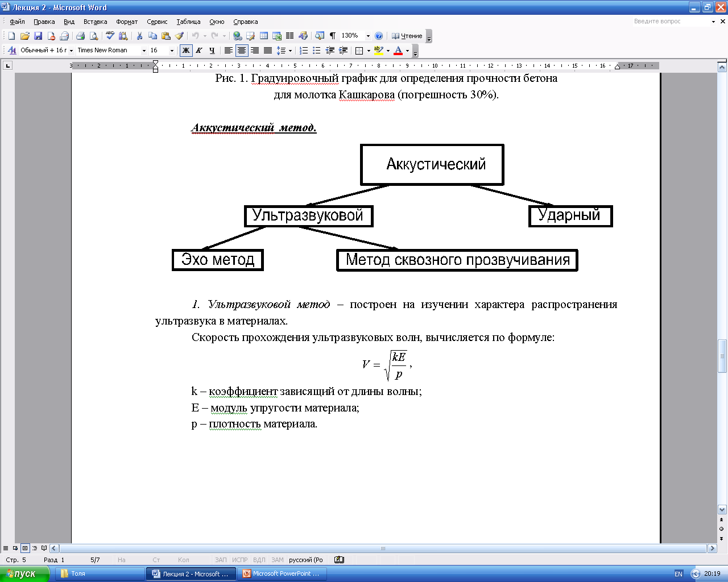Open the highlight color dropdown arrow

(388, 51)
